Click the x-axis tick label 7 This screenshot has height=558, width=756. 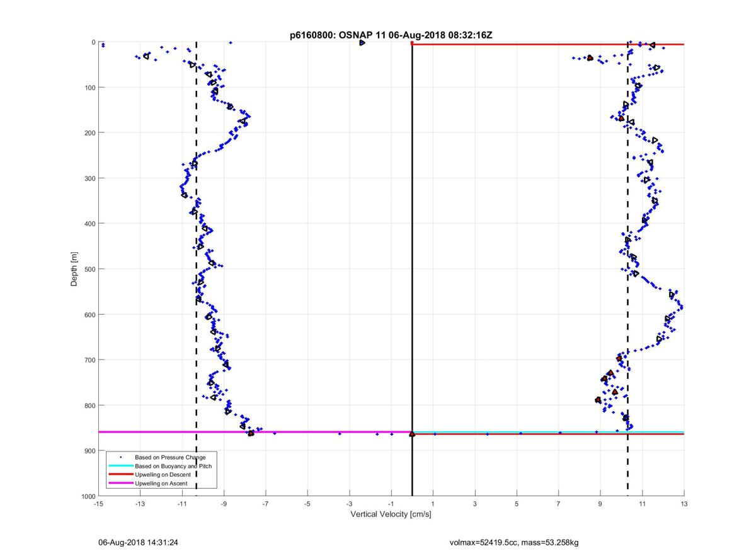[558, 504]
